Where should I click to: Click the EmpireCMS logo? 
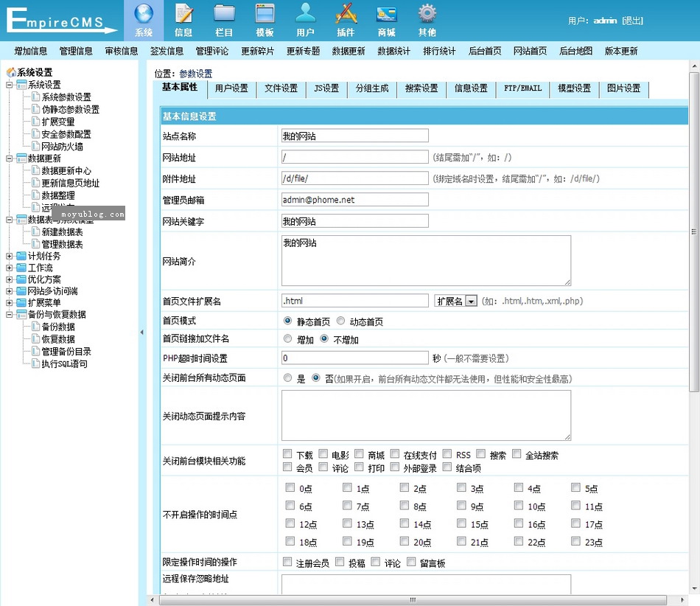(x=62, y=21)
